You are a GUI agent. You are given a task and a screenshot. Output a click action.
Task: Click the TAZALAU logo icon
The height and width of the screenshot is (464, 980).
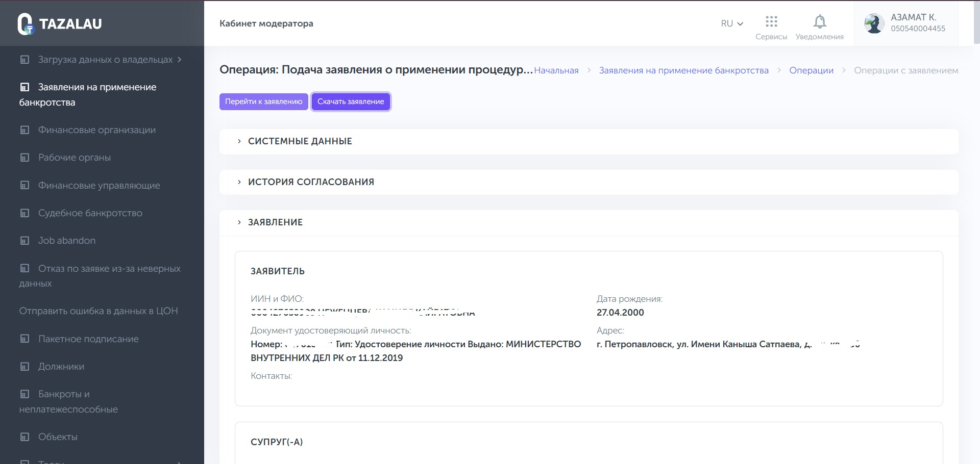click(x=25, y=24)
